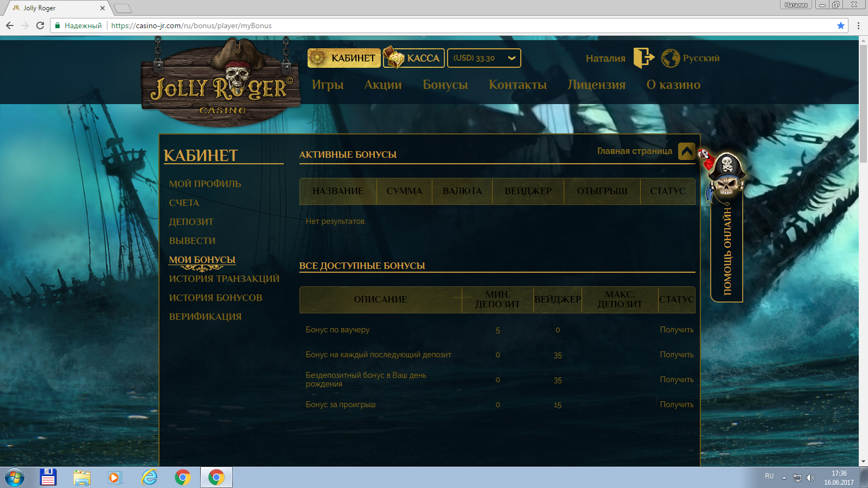Viewport: 868px width, 488px height.
Task: Click the browser forward arrow
Action: tap(25, 25)
